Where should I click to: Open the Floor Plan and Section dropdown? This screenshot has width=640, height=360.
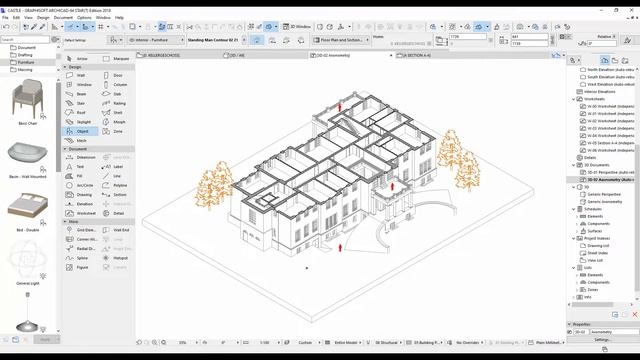tap(341, 40)
